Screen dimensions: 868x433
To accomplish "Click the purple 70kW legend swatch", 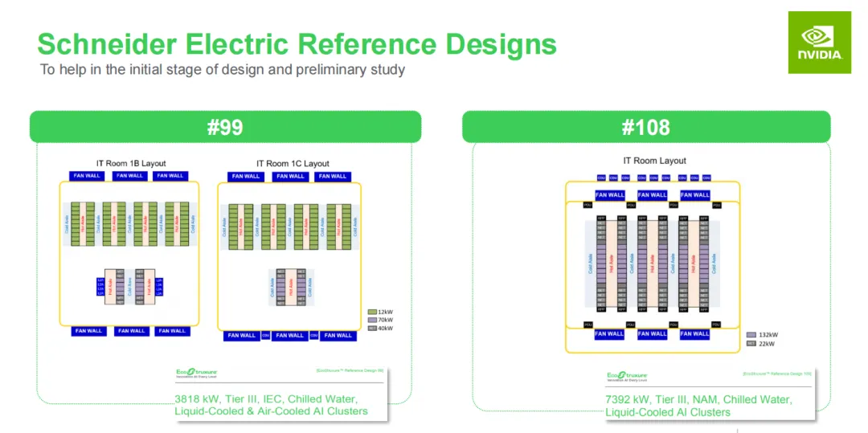I will tap(372, 320).
